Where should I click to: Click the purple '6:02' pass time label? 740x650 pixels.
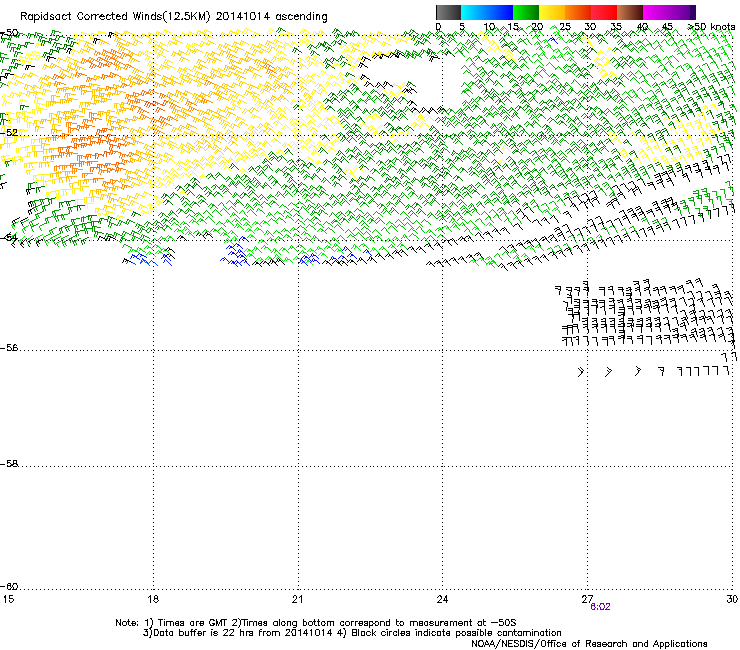[600, 607]
